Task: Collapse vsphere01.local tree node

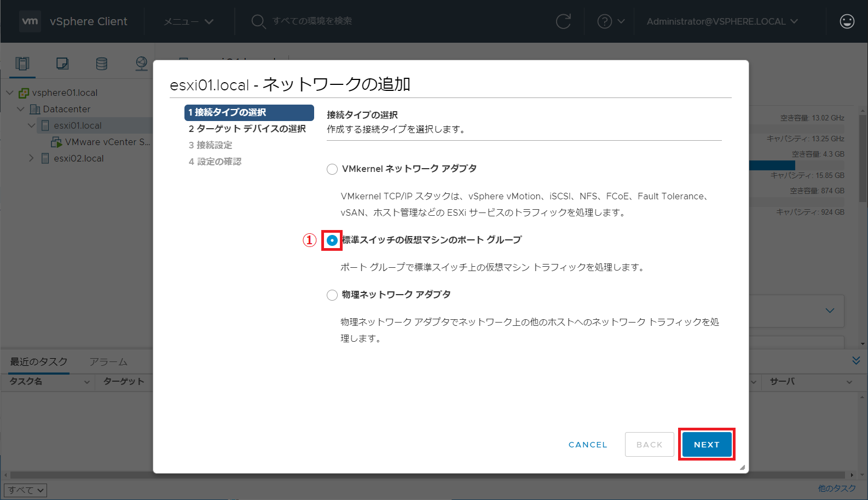Action: point(9,93)
